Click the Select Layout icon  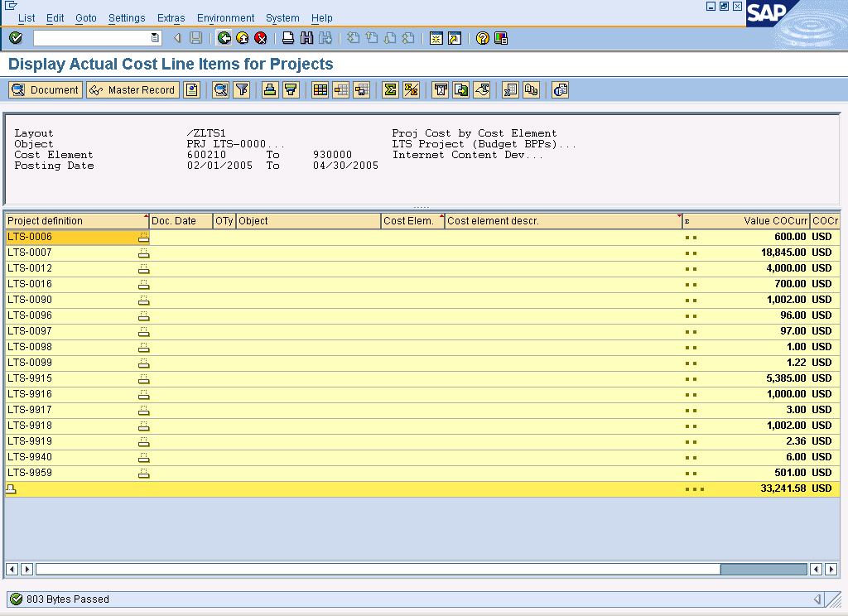(x=340, y=89)
